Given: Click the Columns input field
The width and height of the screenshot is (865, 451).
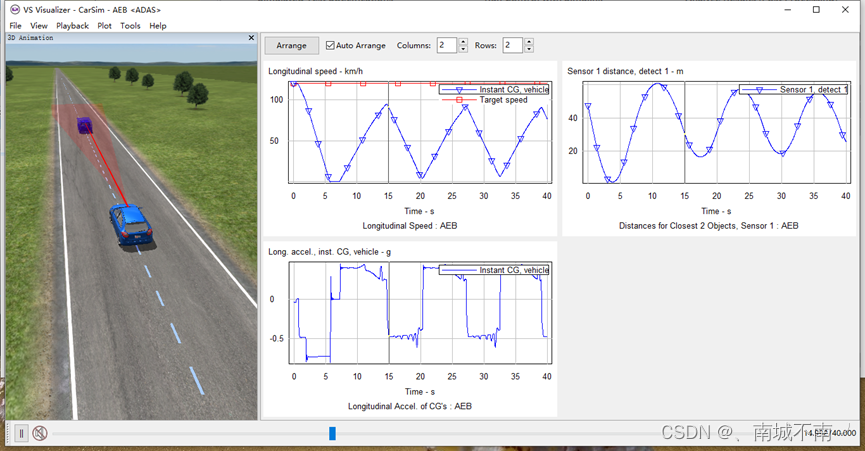Looking at the screenshot, I should (x=447, y=45).
